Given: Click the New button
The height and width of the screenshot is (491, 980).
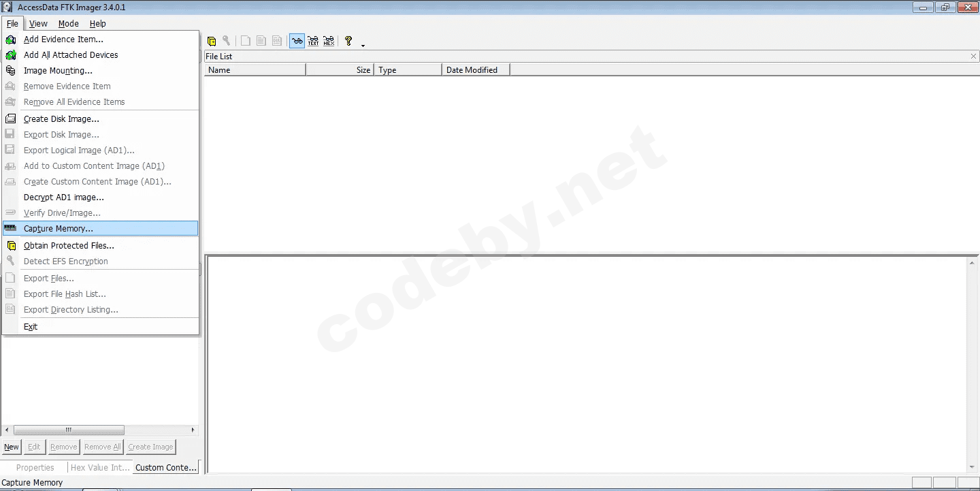Looking at the screenshot, I should 12,447.
